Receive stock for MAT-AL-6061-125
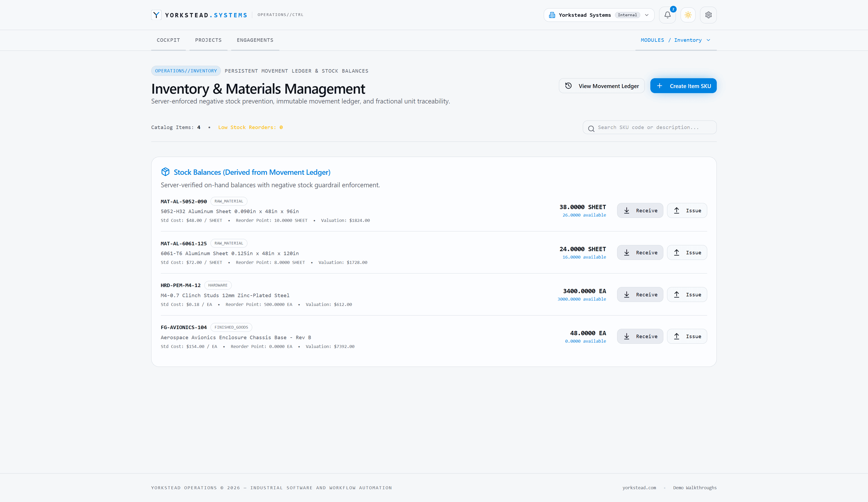The width and height of the screenshot is (868, 502). pos(640,252)
